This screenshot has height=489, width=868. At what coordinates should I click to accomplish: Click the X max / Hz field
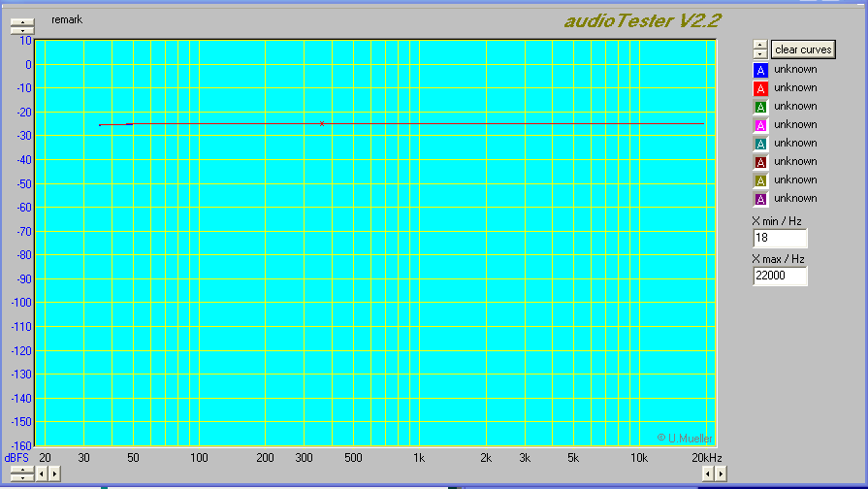[780, 276]
